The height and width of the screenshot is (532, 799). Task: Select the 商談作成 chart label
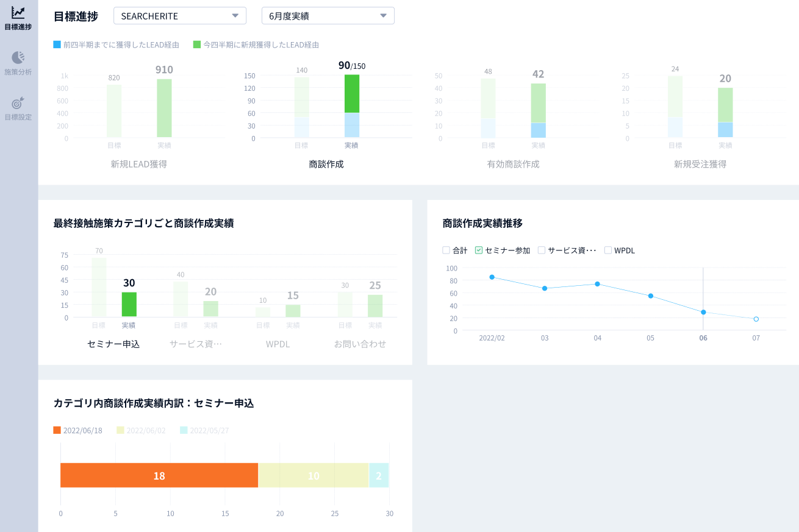pos(326,164)
